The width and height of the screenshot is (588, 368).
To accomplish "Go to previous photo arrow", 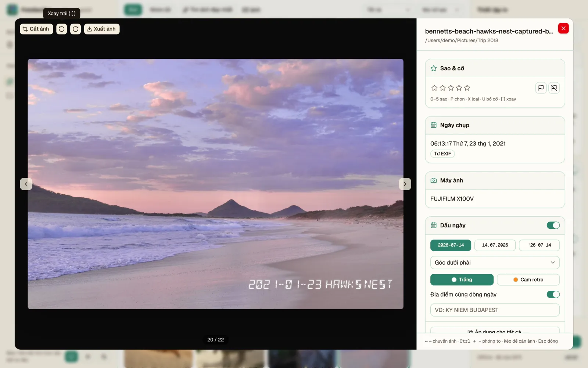I will point(26,184).
